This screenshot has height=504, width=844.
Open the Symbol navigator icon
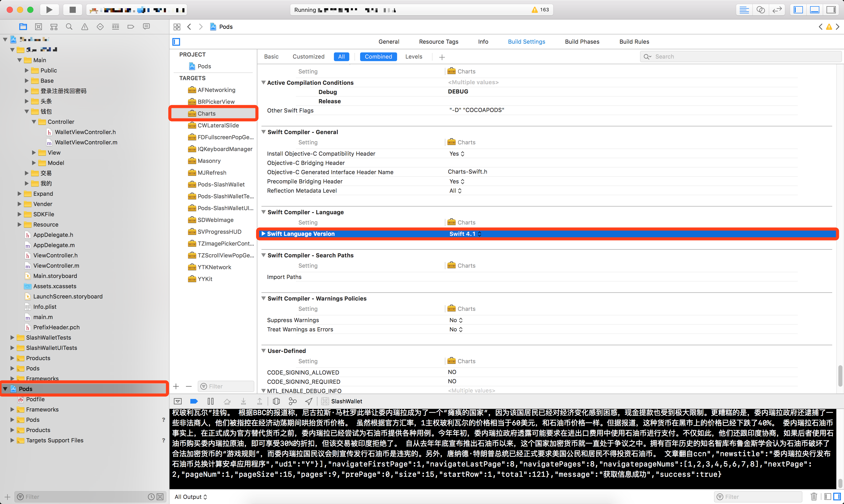54,27
